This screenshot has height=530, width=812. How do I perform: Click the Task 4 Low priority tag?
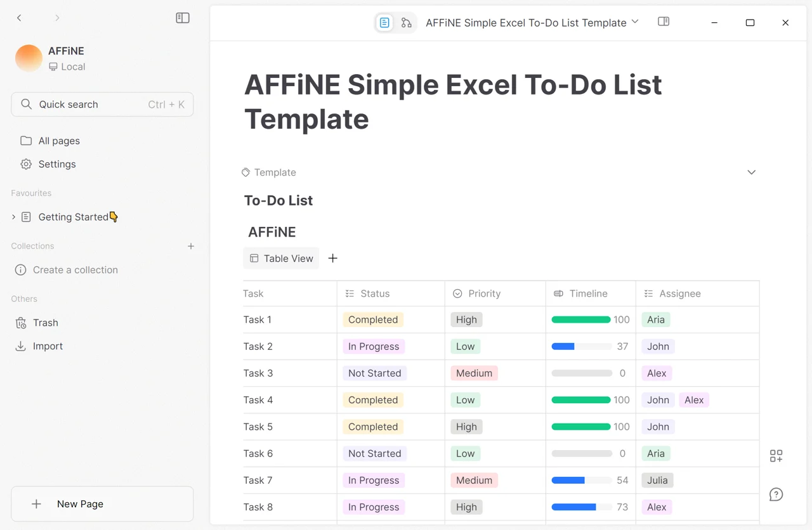pyautogui.click(x=465, y=400)
